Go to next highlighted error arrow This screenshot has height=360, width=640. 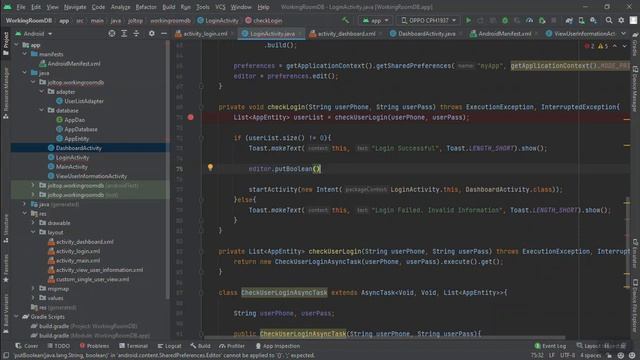pyautogui.click(x=624, y=46)
